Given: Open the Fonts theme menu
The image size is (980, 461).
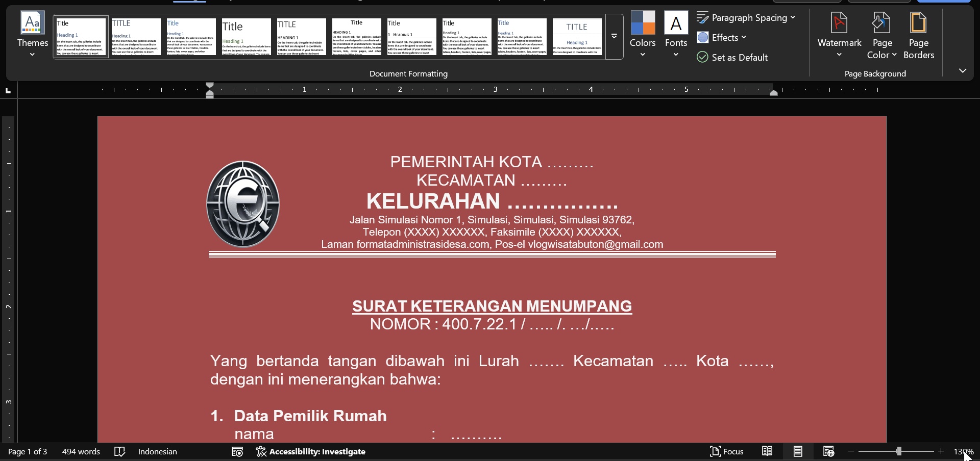Looking at the screenshot, I should pyautogui.click(x=676, y=34).
